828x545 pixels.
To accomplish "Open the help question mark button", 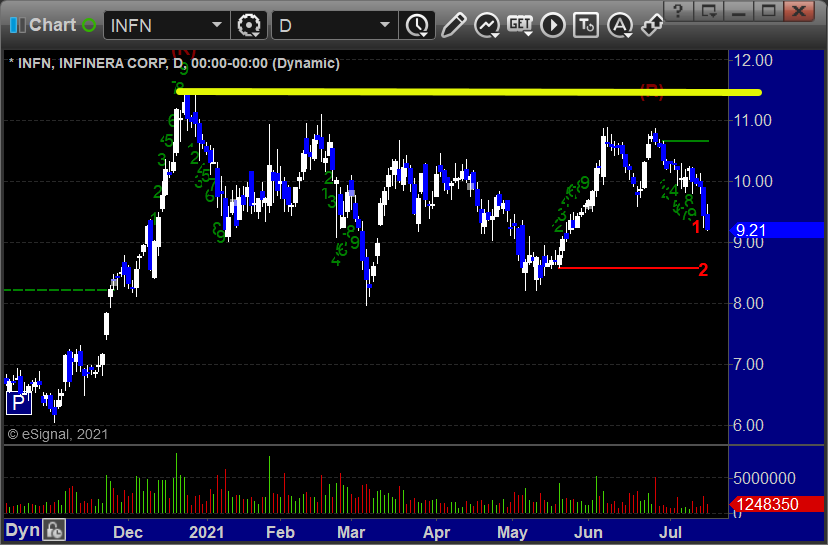I will pyautogui.click(x=679, y=11).
